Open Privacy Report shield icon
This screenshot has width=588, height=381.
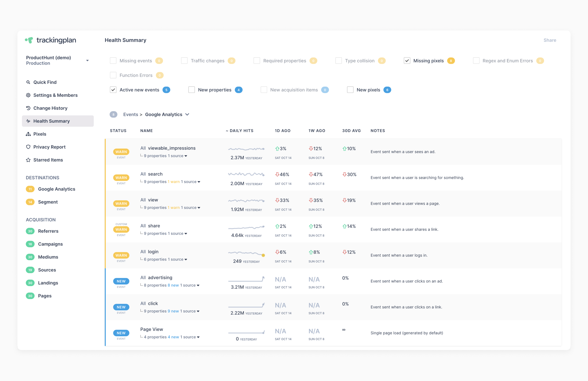point(28,147)
